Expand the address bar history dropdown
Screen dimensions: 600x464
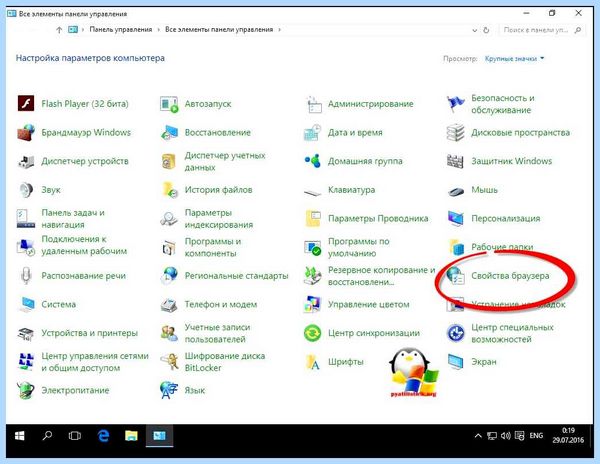pyautogui.click(x=474, y=30)
